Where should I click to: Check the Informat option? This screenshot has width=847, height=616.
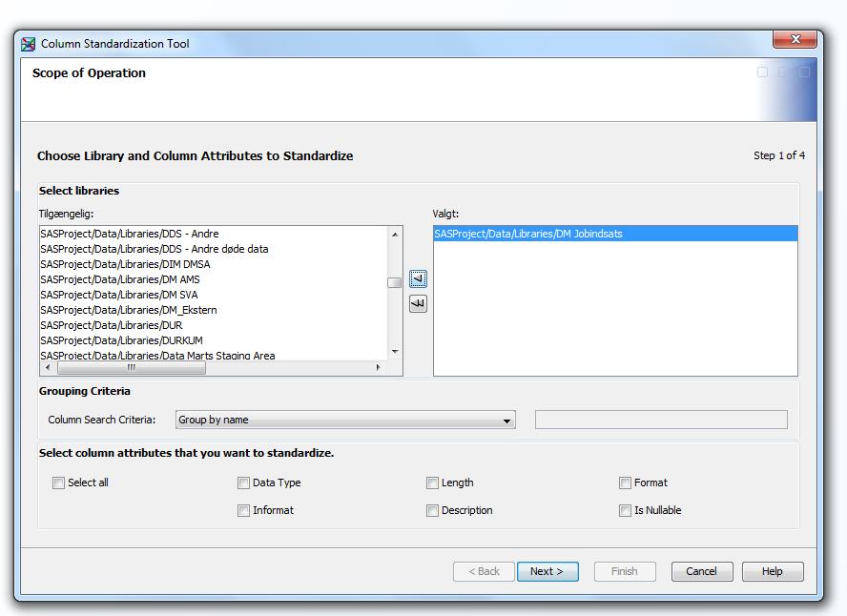click(243, 510)
